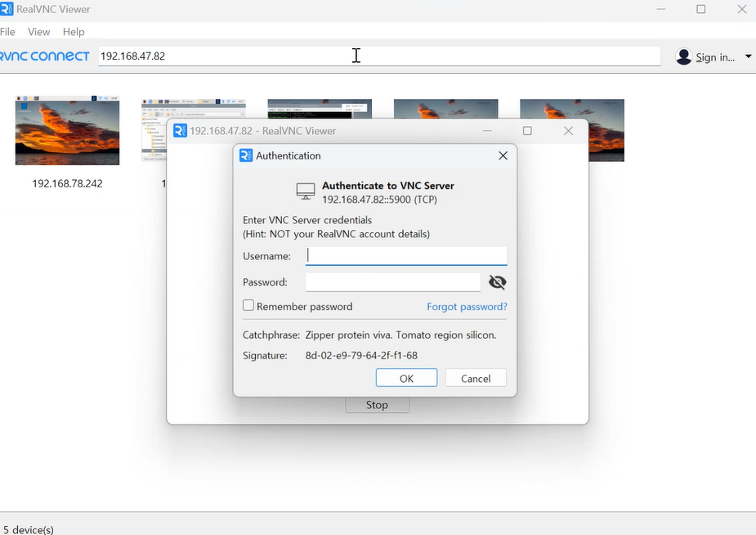Enable Remember password checkbox
The image size is (756, 535).
tap(248, 305)
